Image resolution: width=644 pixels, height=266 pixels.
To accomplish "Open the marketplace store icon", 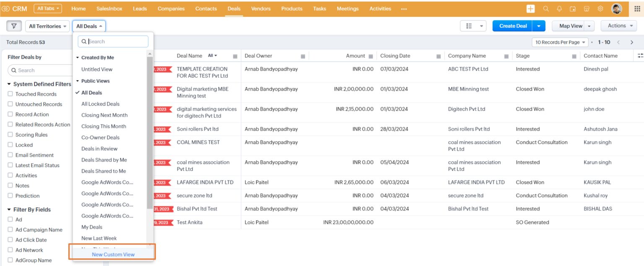I will [x=587, y=9].
